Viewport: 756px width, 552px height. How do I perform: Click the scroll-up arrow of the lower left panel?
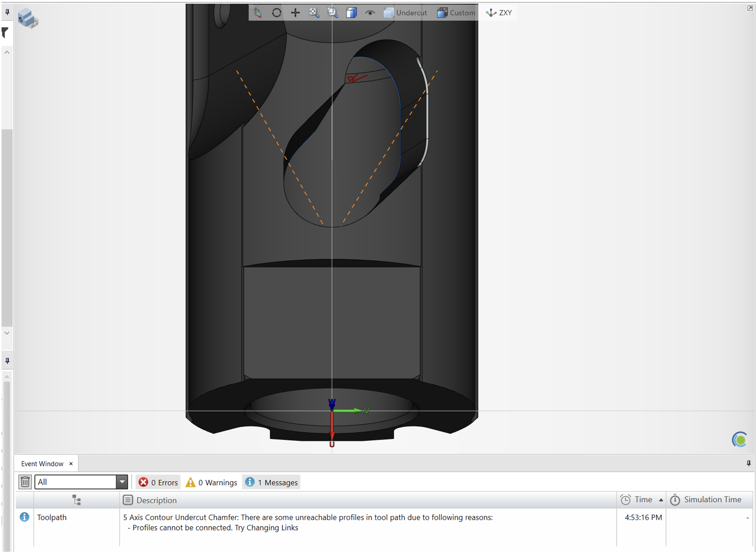coord(7,376)
